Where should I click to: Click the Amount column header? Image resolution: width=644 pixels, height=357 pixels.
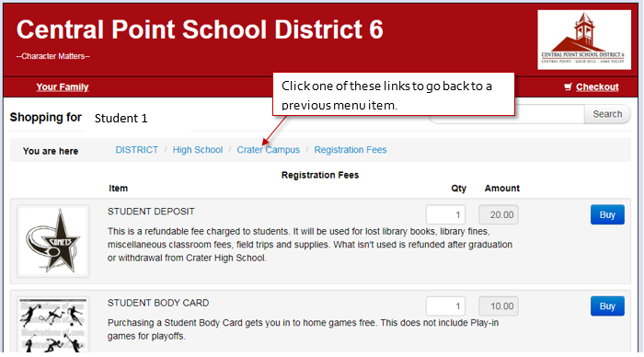502,188
